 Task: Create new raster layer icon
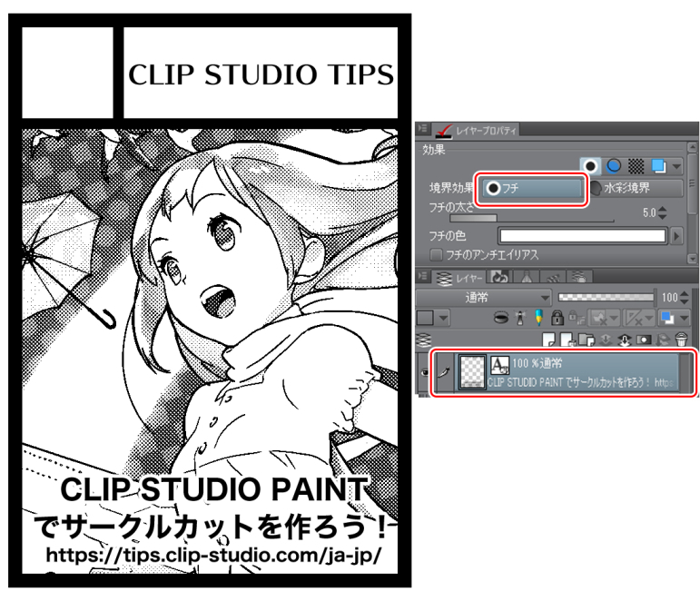click(x=549, y=340)
